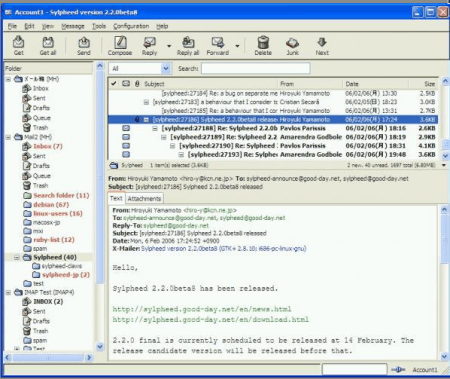This screenshot has width=450, height=379.
Task: Select the debian (67) folder
Action: point(51,204)
